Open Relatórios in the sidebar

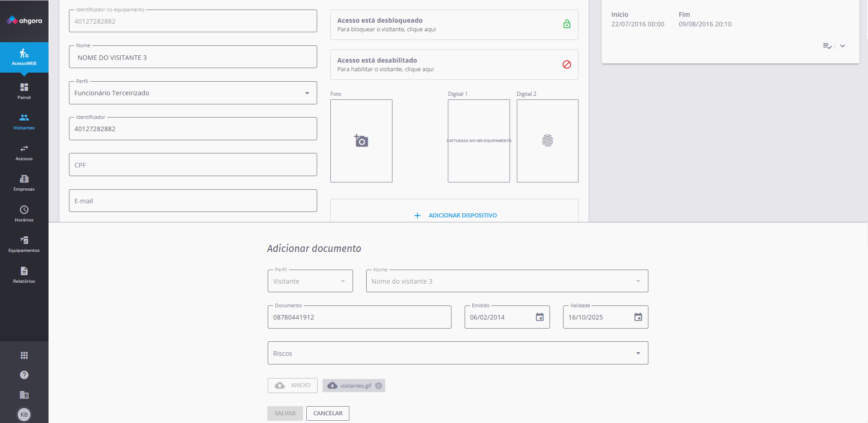point(24,275)
